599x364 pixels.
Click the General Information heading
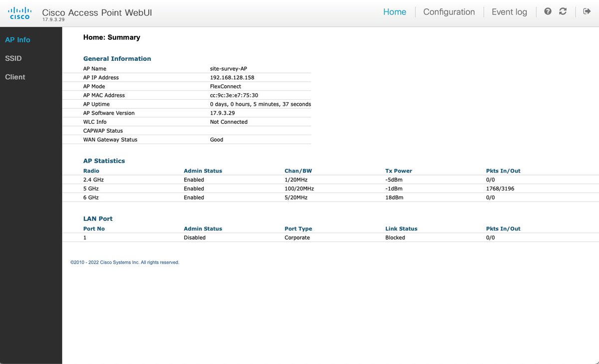point(117,58)
